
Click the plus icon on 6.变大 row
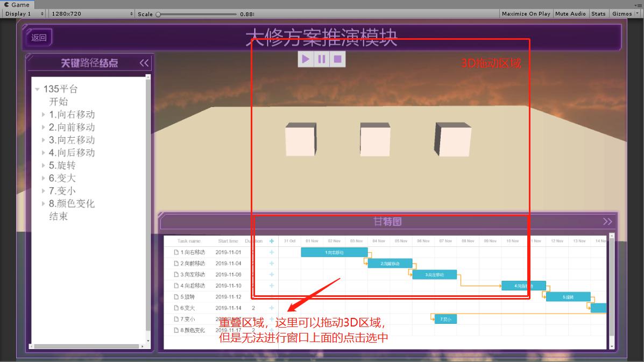click(272, 308)
